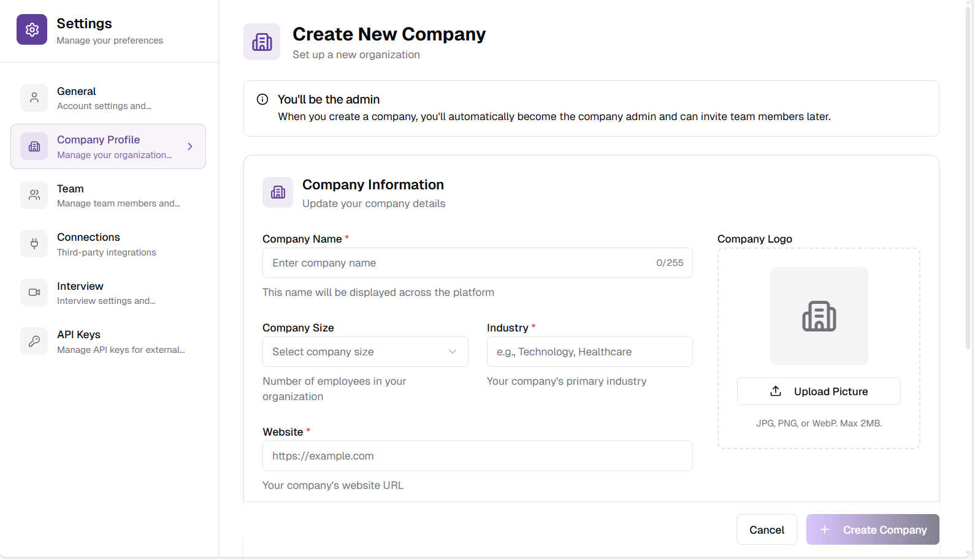
Task: Click the Create Company button
Action: (872, 529)
